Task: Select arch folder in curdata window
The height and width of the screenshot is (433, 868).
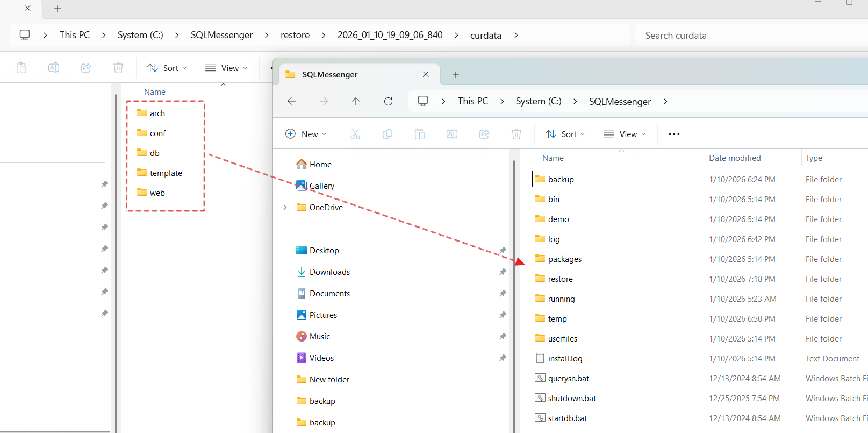Action: point(151,113)
